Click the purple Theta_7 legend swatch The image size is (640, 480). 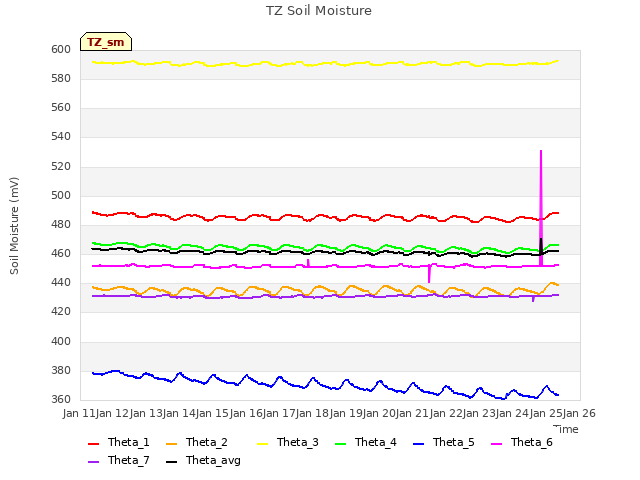pos(93,462)
